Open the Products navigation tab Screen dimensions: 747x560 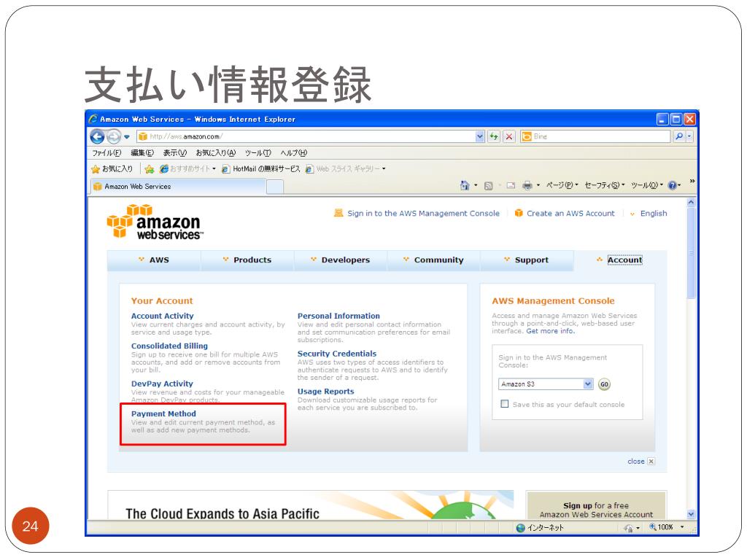[x=247, y=260]
